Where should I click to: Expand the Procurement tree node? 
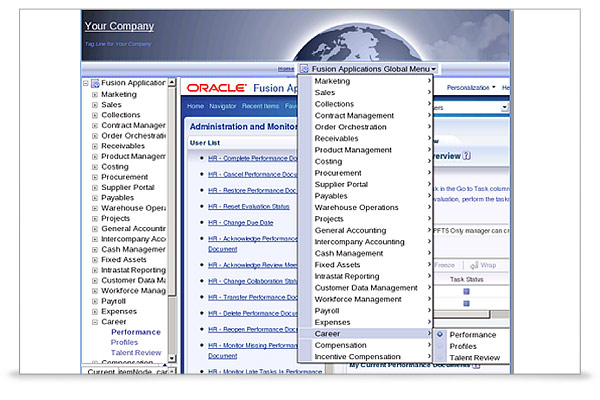pyautogui.click(x=95, y=177)
